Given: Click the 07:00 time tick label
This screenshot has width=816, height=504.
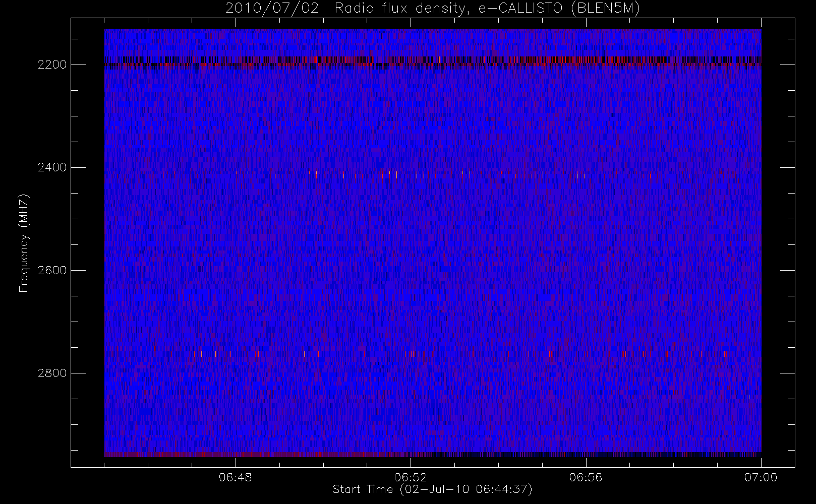Looking at the screenshot, I should coord(761,477).
